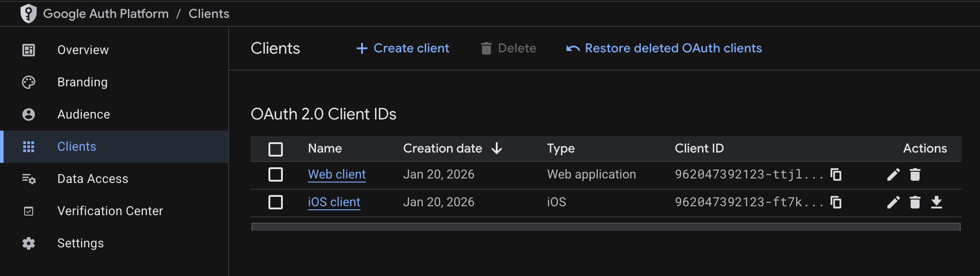The height and width of the screenshot is (276, 980).
Task: Click the plus icon beside Create client
Action: 362,48
